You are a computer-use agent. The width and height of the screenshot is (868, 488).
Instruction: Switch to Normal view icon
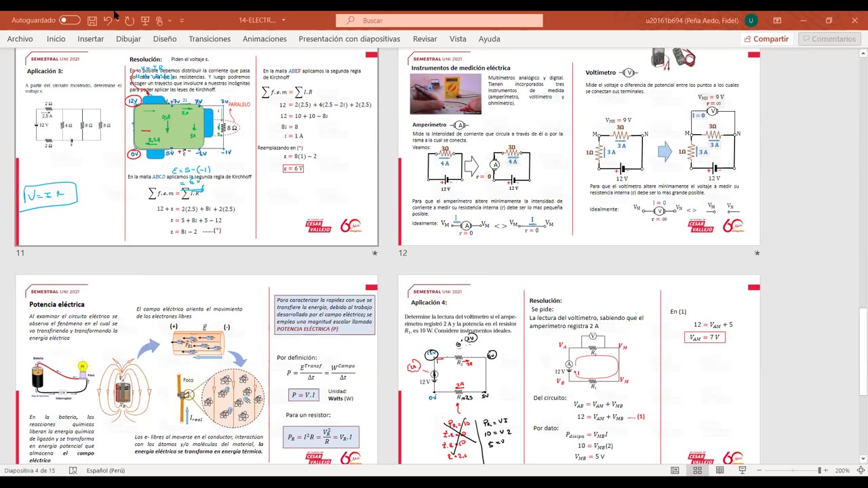coord(675,470)
